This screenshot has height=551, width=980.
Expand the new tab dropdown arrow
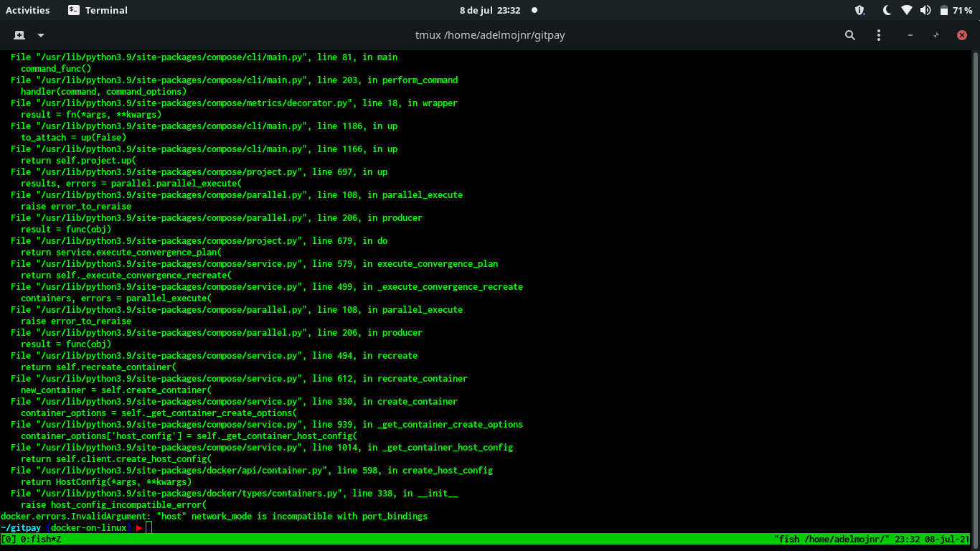[41, 35]
